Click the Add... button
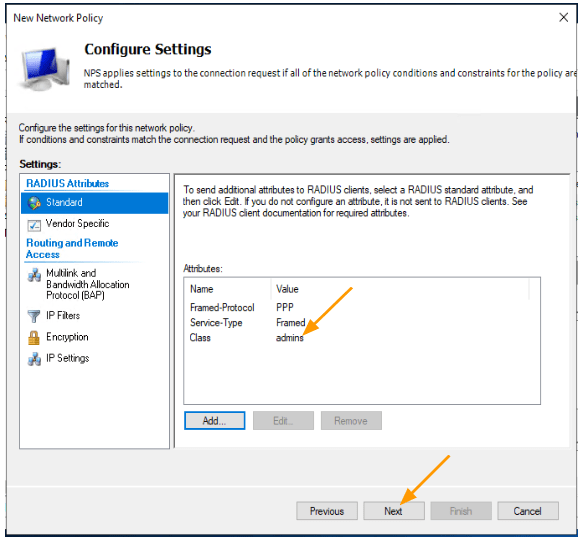Screen dimensions: 585x543 coord(215,421)
